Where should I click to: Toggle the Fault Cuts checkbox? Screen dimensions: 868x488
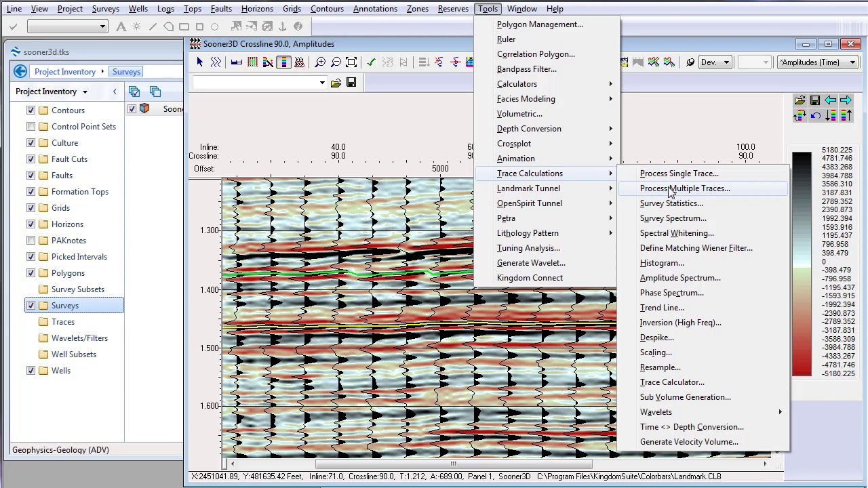31,159
